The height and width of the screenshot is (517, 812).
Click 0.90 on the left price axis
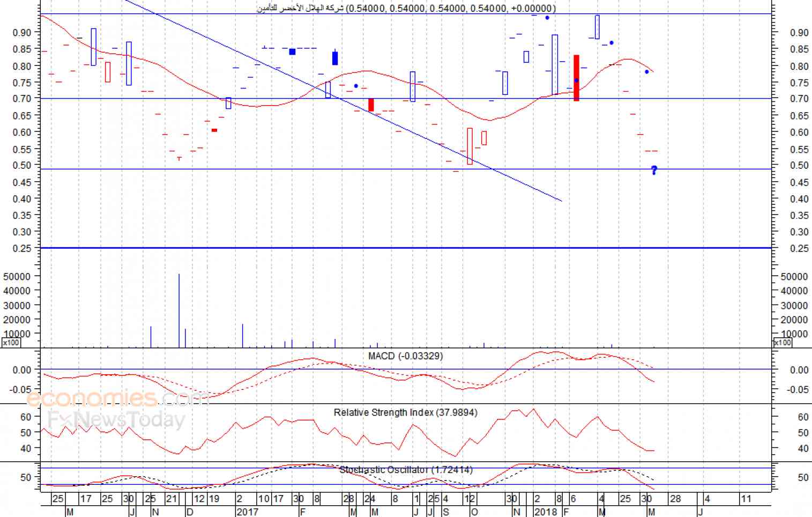22,33
